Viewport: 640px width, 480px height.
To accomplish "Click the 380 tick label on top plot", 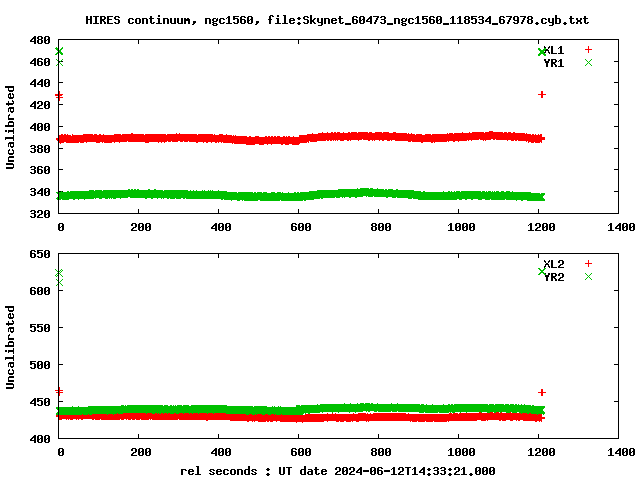I will point(40,149).
